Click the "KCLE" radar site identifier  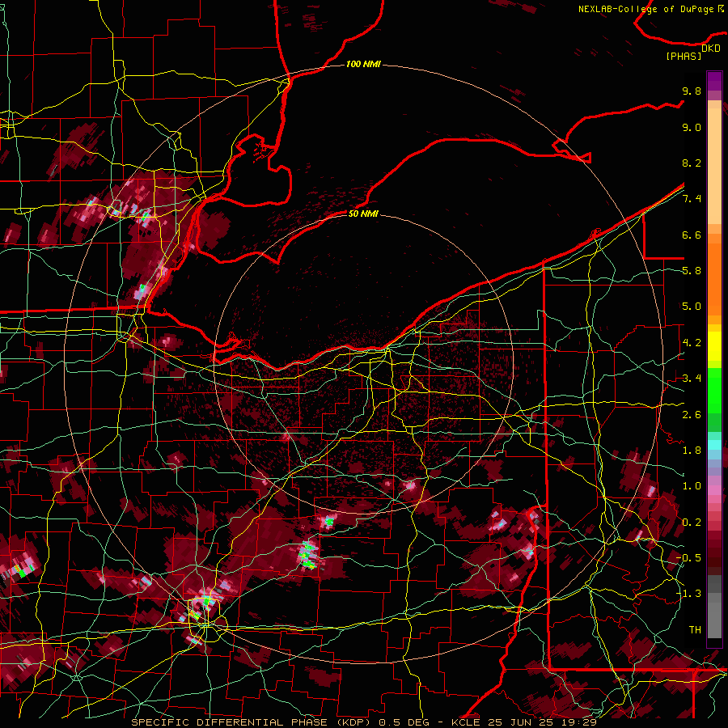(x=465, y=722)
